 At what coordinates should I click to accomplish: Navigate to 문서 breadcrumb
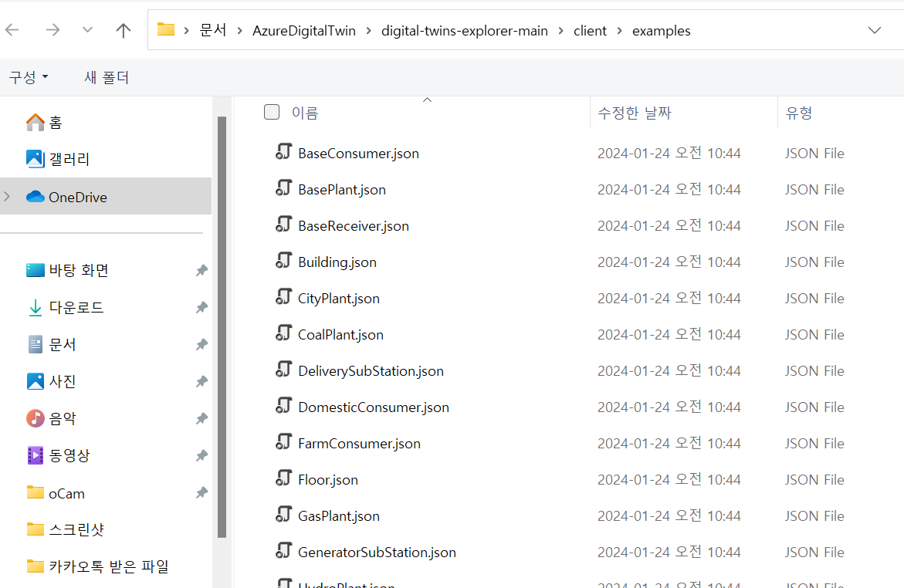tap(213, 30)
